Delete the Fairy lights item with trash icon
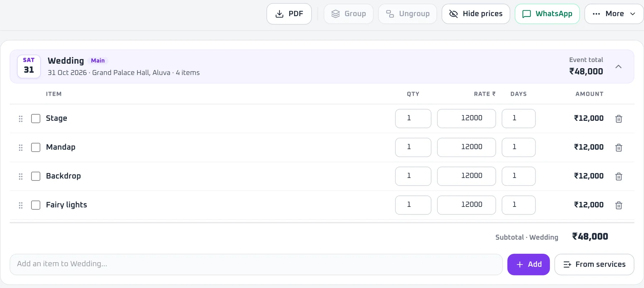This screenshot has width=644, height=288. point(619,205)
